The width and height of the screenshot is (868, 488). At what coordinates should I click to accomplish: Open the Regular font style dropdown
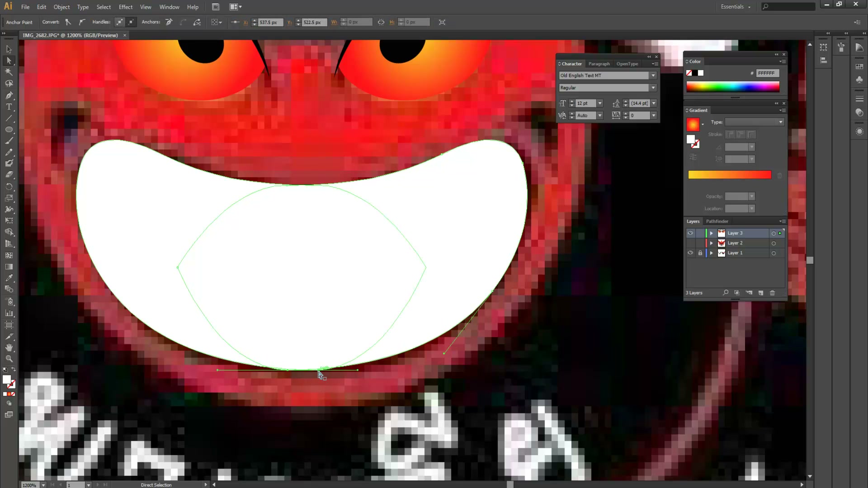tap(653, 88)
